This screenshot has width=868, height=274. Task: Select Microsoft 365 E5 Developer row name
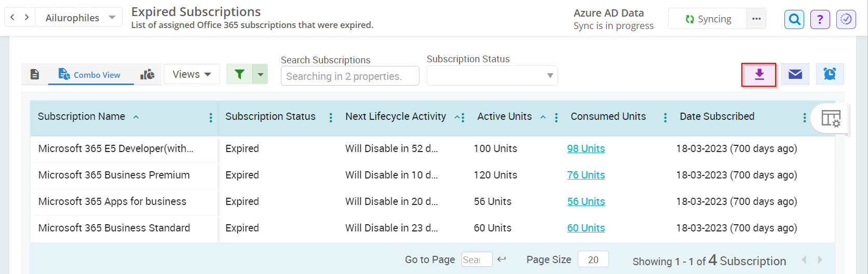[116, 148]
